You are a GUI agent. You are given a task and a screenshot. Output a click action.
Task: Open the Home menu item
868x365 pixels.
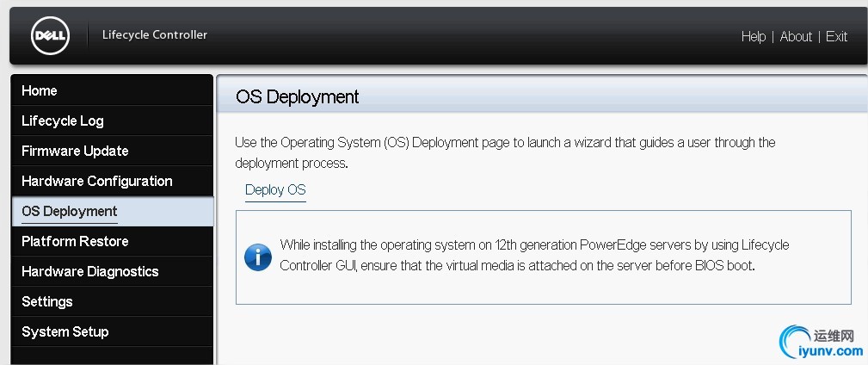[113, 90]
